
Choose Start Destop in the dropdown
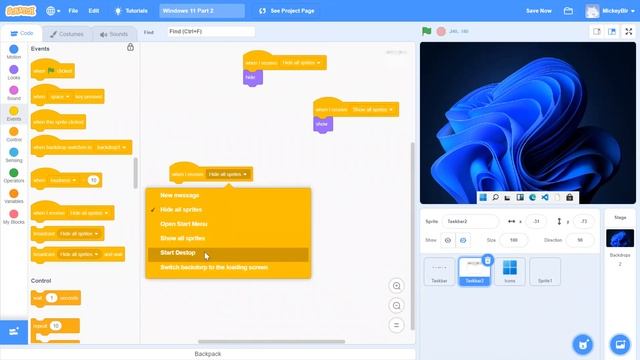(x=228, y=253)
